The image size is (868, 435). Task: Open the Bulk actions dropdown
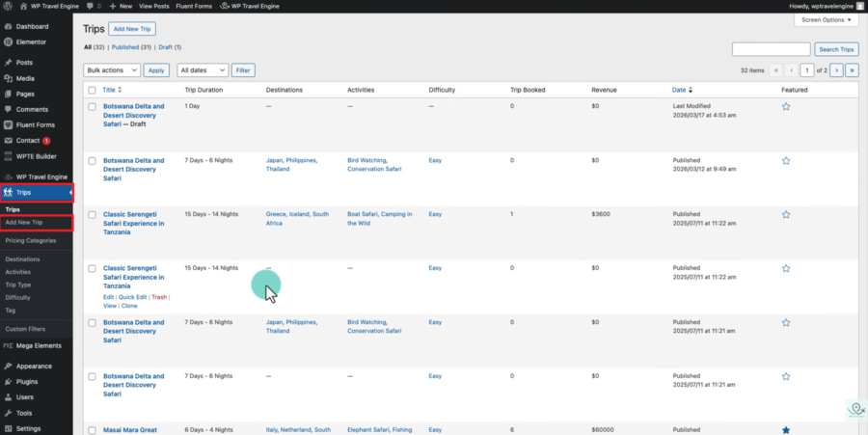point(111,70)
